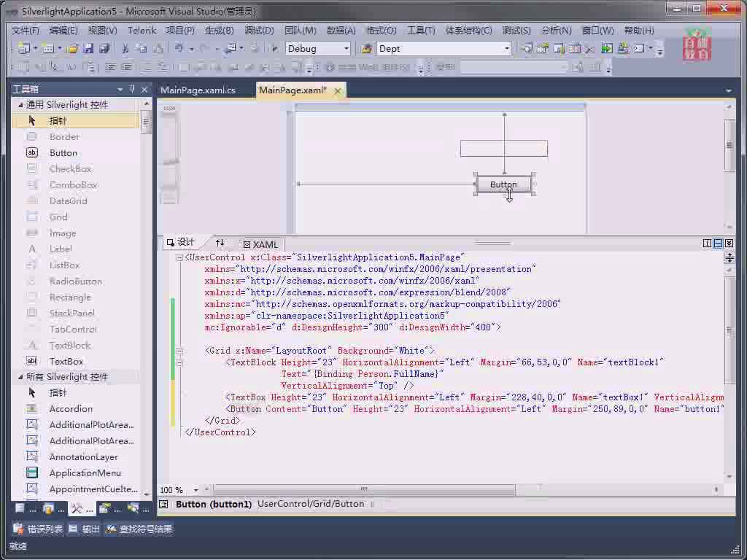Open the 文件(F) menu
The image size is (747, 560).
coord(26,31)
